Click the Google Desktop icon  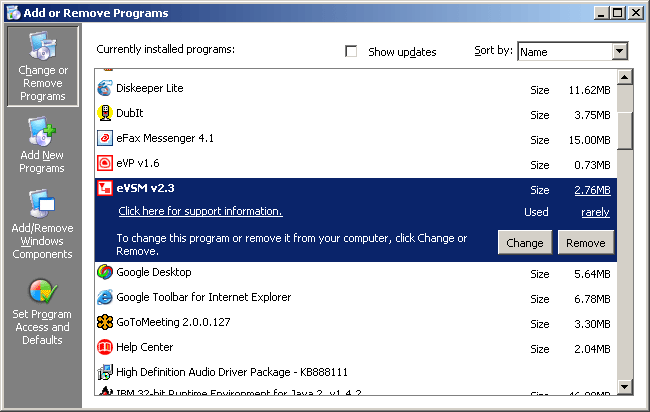click(x=105, y=272)
